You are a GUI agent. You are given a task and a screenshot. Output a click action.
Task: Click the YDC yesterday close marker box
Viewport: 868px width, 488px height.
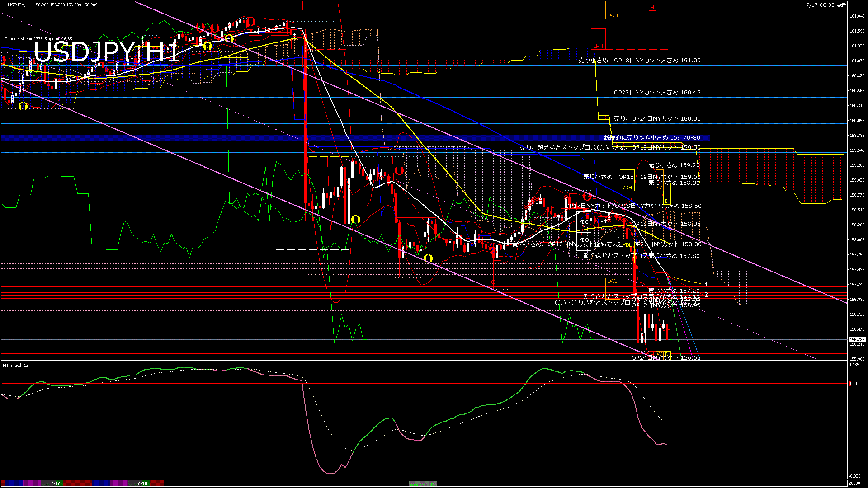(x=584, y=222)
